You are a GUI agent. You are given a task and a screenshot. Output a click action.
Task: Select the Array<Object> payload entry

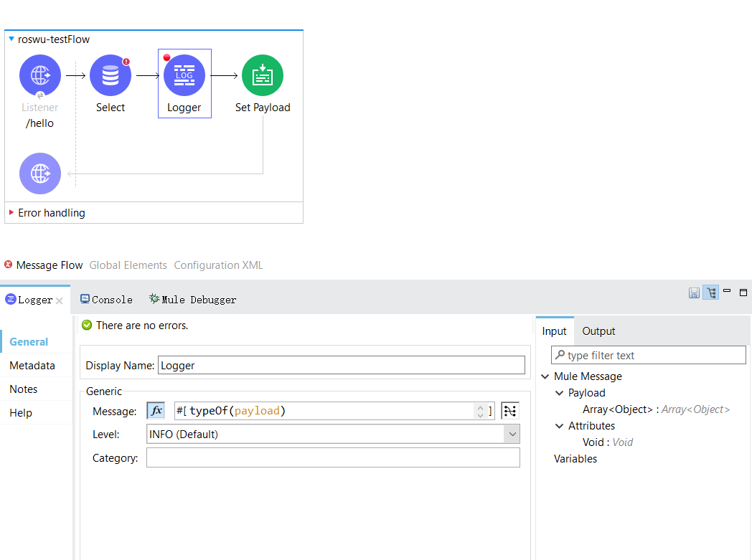tap(656, 409)
